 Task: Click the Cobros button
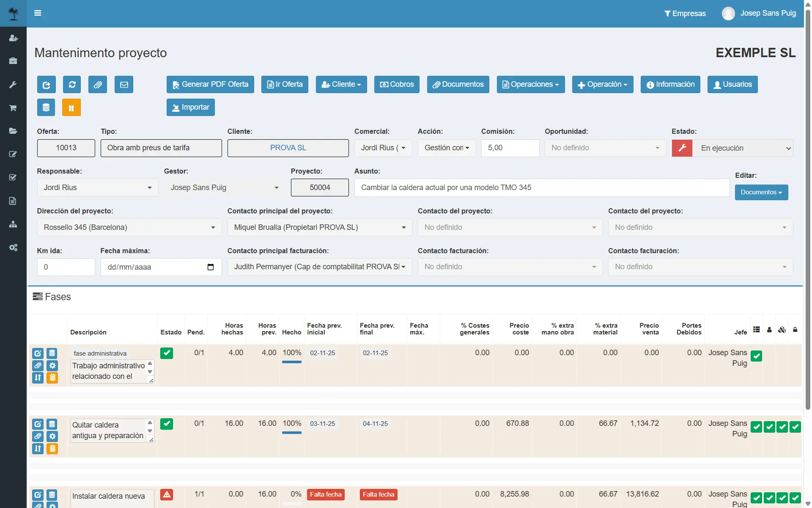[x=396, y=85]
